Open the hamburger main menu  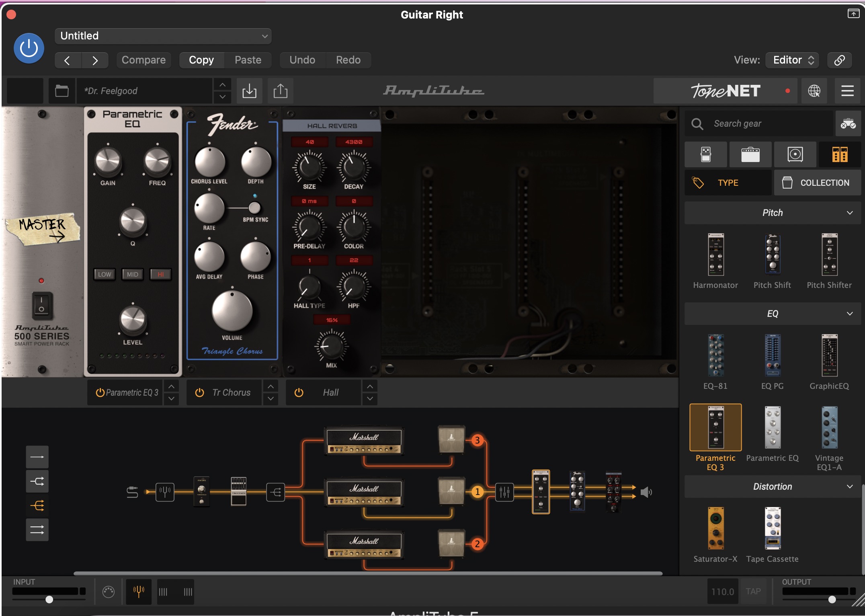pyautogui.click(x=847, y=91)
